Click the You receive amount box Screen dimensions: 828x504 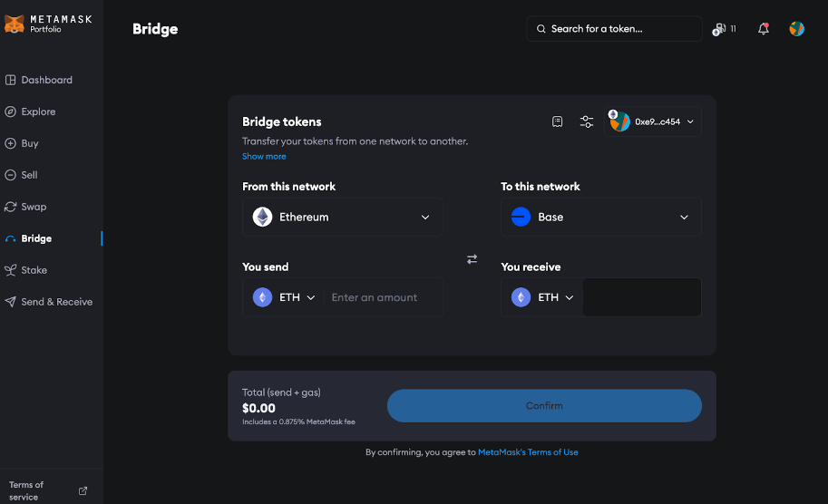click(641, 297)
